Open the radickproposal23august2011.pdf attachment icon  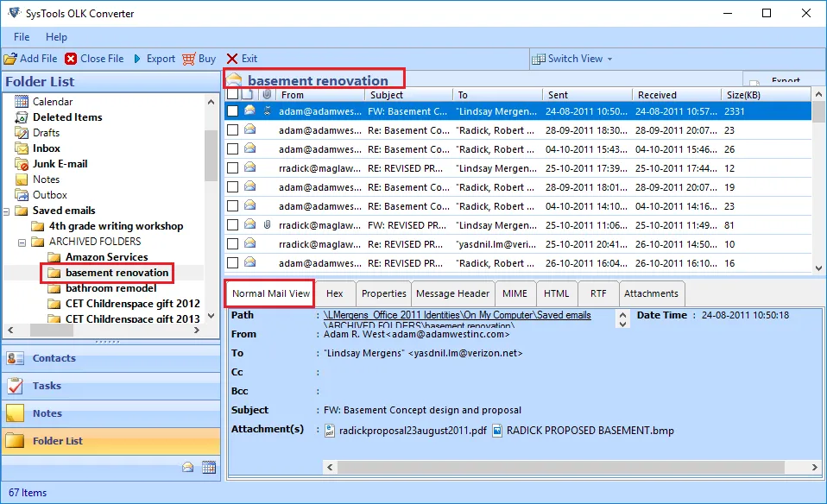tap(330, 431)
